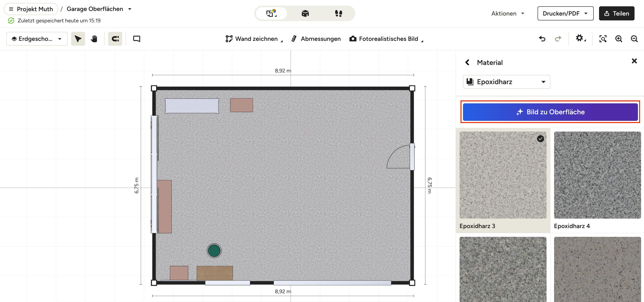Select the Abmessungen ruler tool

coord(316,39)
